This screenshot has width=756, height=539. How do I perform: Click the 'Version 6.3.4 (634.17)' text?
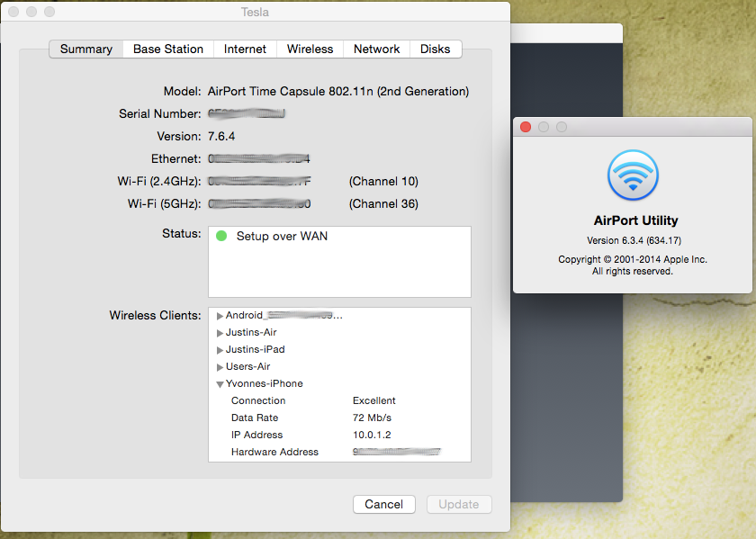point(634,240)
